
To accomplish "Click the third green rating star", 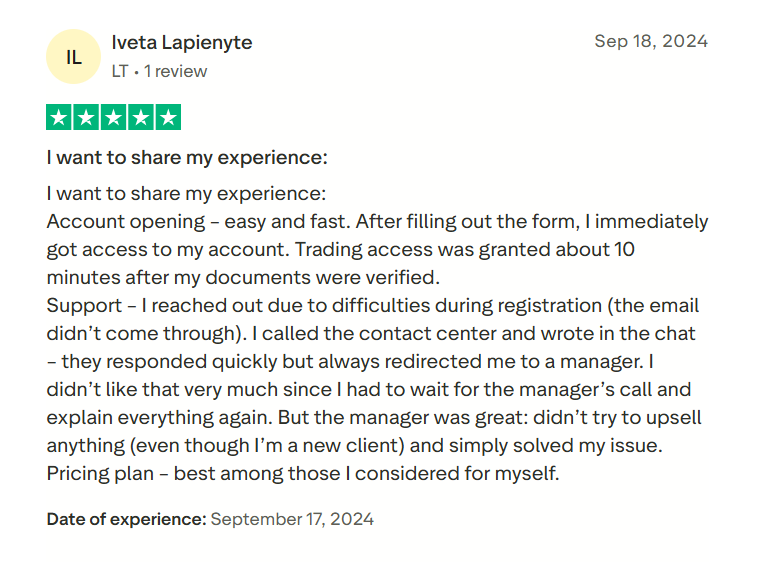I will 113,118.
